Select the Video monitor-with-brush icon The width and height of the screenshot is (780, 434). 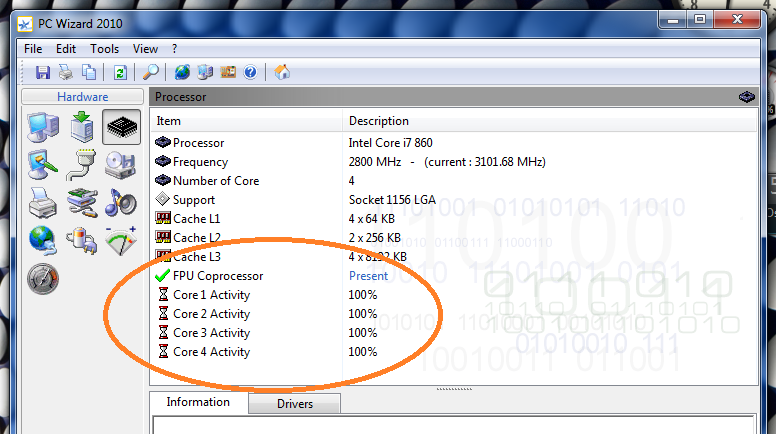coord(43,164)
